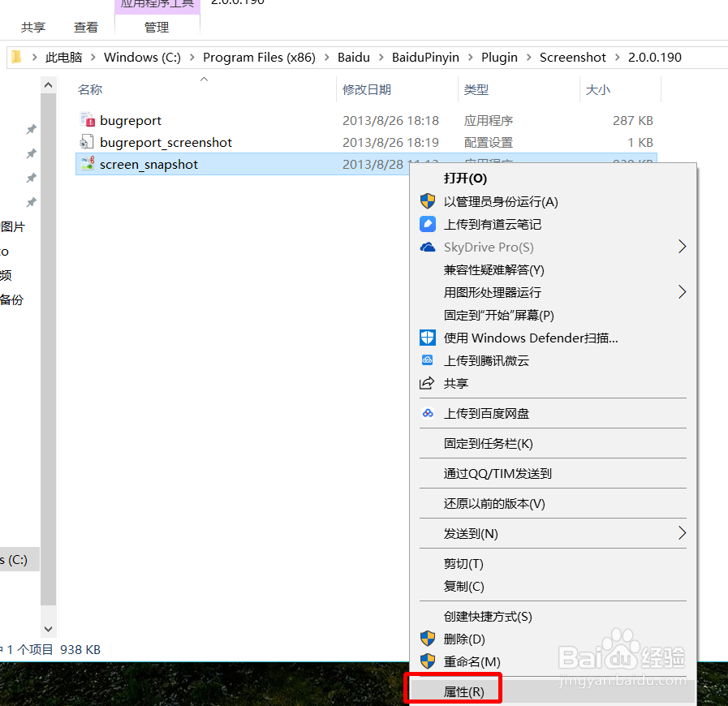Click the bugreport_screenshot config file icon

tap(87, 142)
